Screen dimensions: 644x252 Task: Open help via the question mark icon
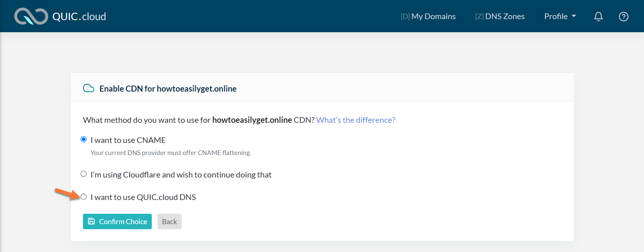624,16
